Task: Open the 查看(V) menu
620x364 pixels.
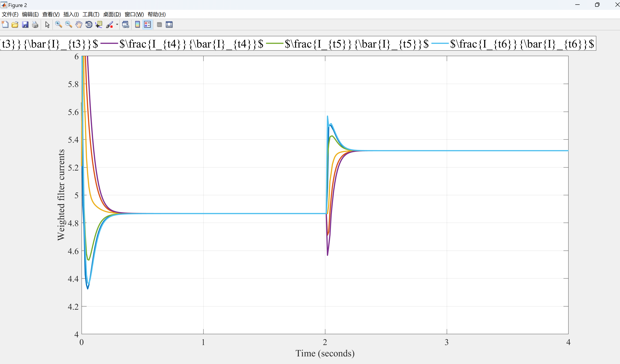Action: pyautogui.click(x=51, y=14)
